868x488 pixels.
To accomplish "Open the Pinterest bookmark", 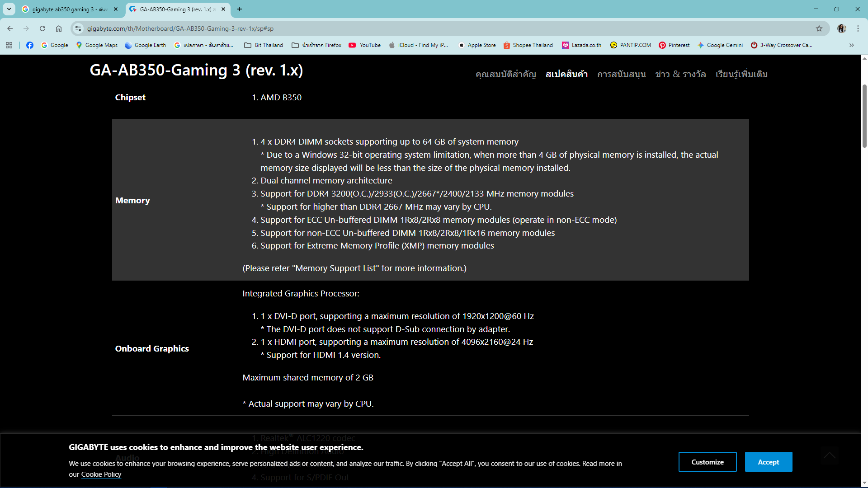I will click(x=674, y=45).
